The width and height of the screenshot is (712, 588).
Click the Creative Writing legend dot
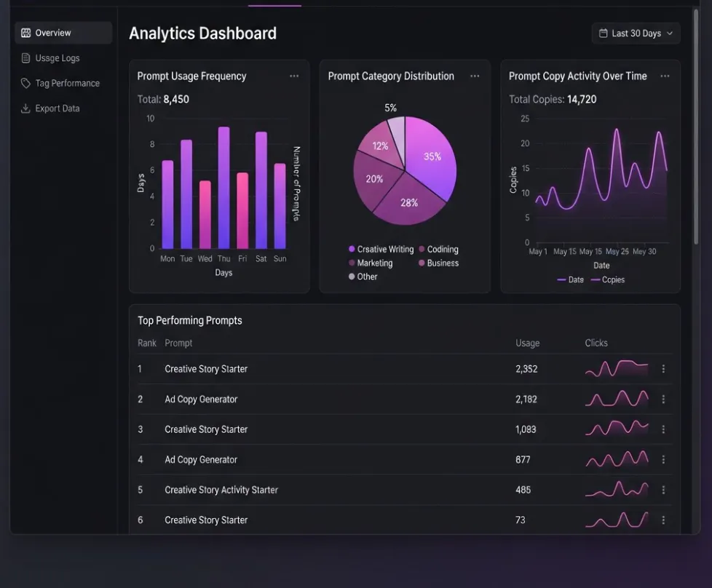[x=352, y=249]
